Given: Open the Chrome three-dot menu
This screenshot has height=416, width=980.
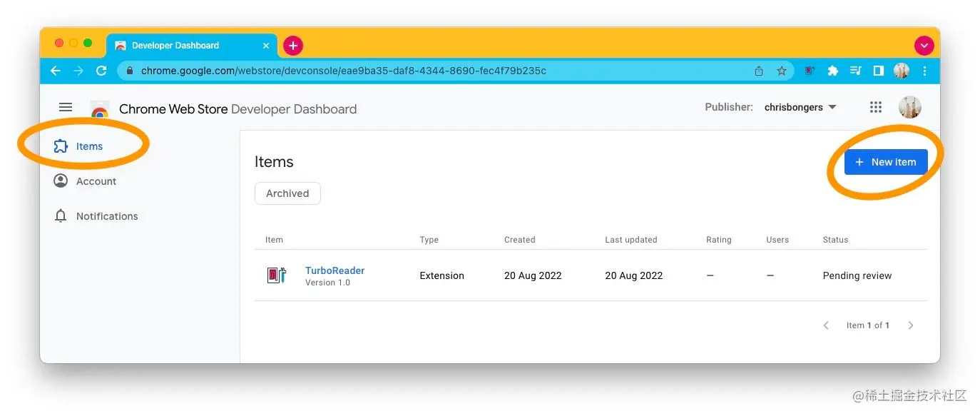Looking at the screenshot, I should (924, 71).
